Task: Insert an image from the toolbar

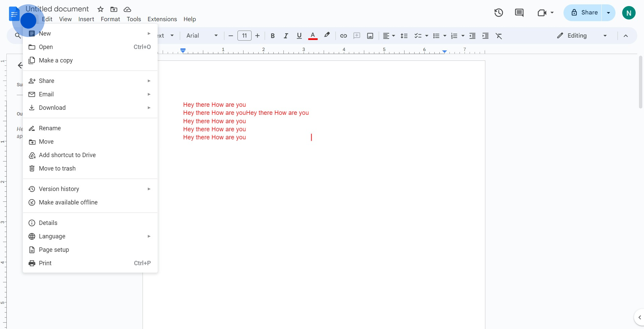Action: click(x=370, y=36)
